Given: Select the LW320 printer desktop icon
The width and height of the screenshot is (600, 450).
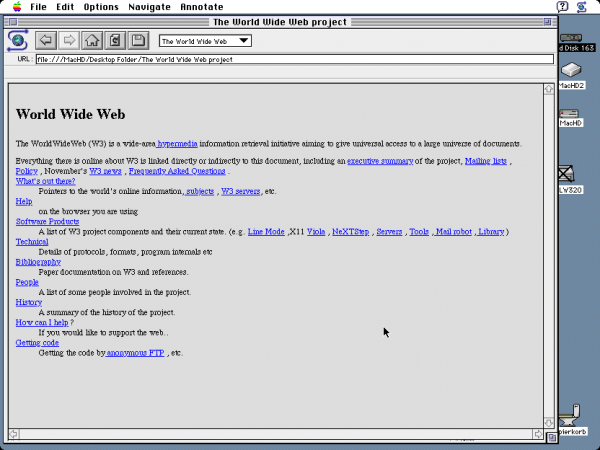Looking at the screenshot, I should pos(570,175).
